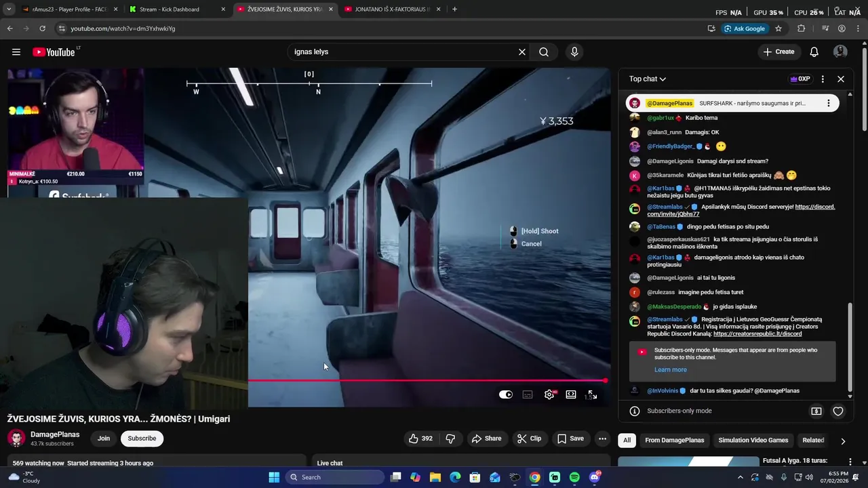Viewport: 868px width, 488px height.
Task: Click the Join button
Action: pos(104,439)
